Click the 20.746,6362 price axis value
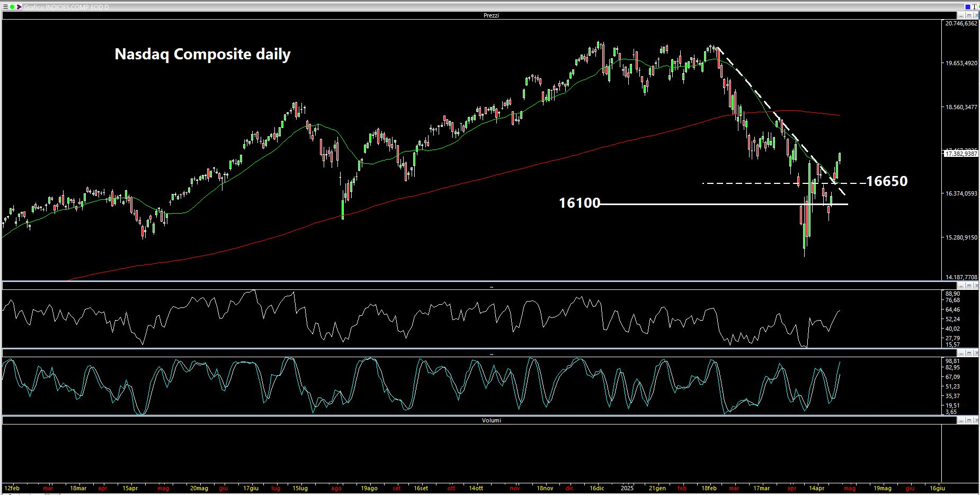The width and height of the screenshot is (980, 495). (x=961, y=23)
